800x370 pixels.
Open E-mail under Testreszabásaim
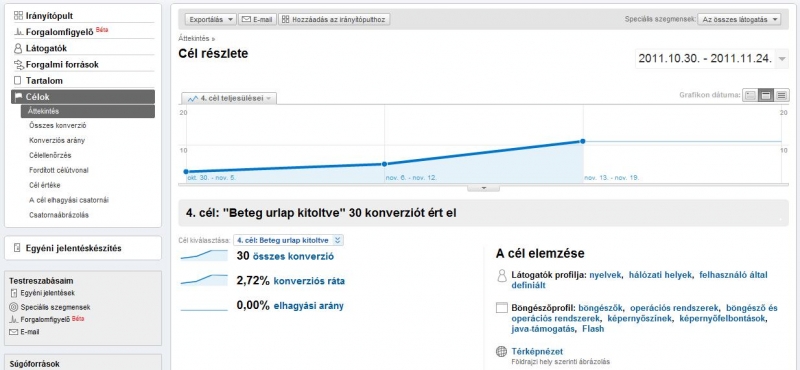tap(30, 332)
